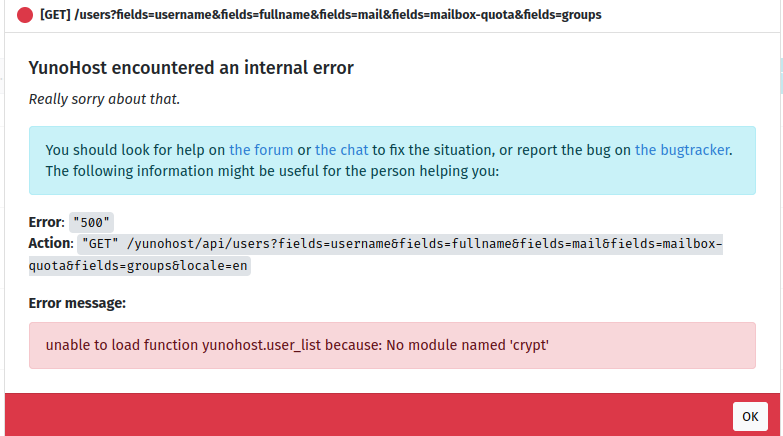Open the bugtracker link

pos(682,150)
